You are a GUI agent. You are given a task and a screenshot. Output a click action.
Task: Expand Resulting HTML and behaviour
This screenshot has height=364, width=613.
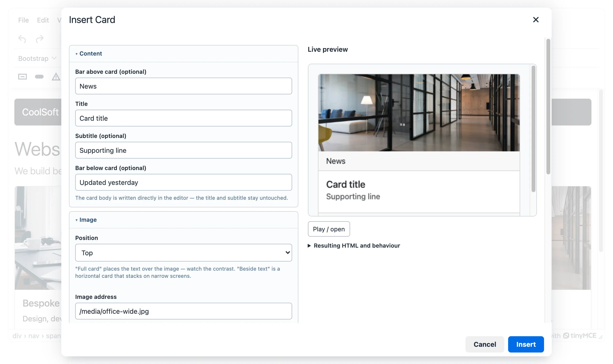point(354,245)
